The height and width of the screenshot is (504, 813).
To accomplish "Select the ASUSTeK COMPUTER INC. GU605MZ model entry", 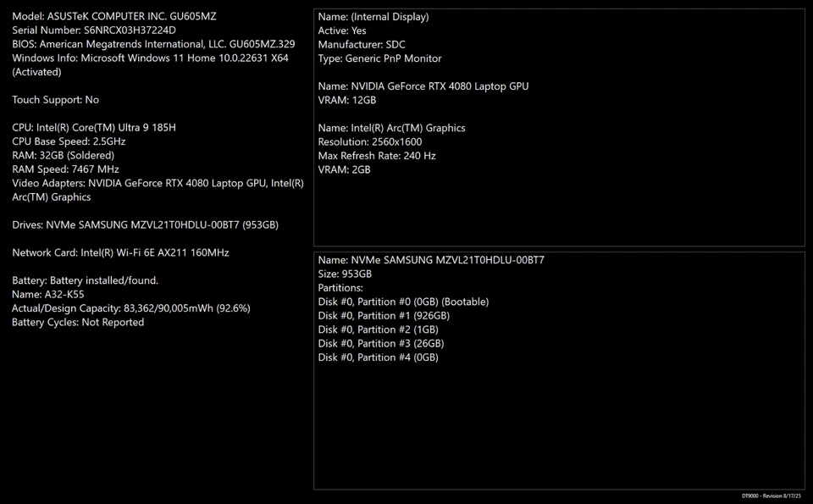I will pyautogui.click(x=115, y=15).
